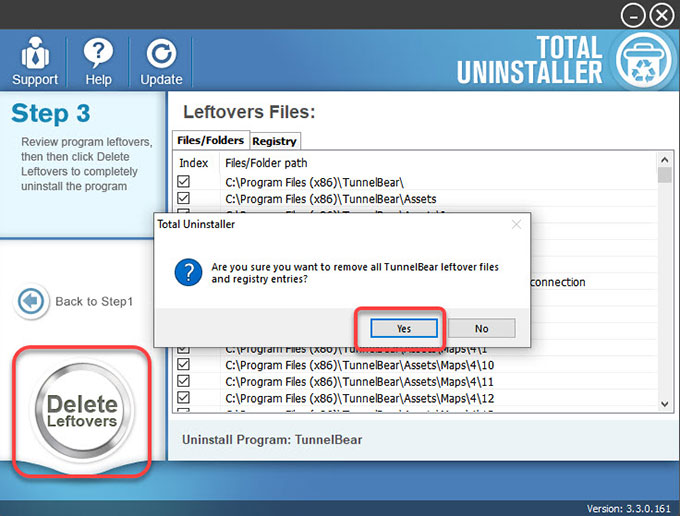Click the Delete Leftovers button

pyautogui.click(x=82, y=410)
